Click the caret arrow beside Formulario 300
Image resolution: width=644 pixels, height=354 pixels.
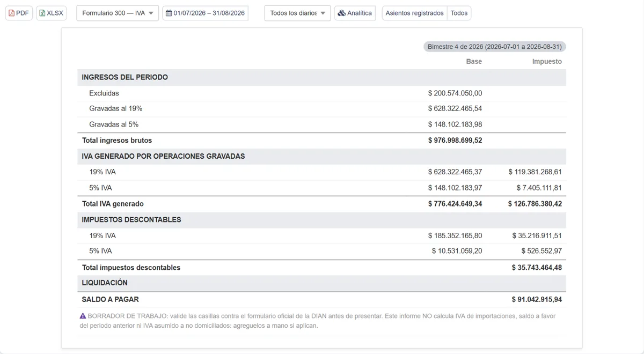(151, 13)
